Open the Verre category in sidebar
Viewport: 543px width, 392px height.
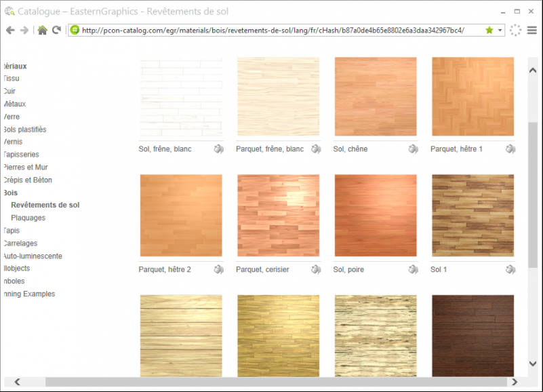point(12,117)
